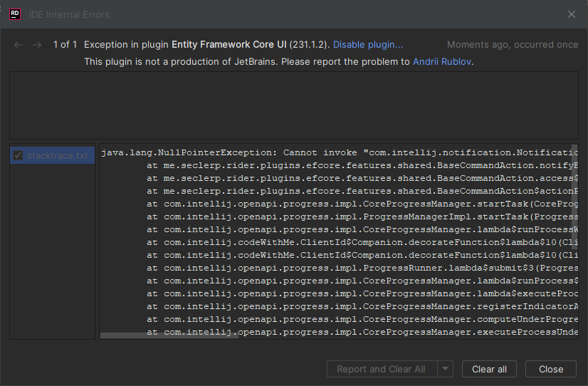Open the Report and Clear All dropdown arrow
This screenshot has height=386, width=588.
click(445, 369)
